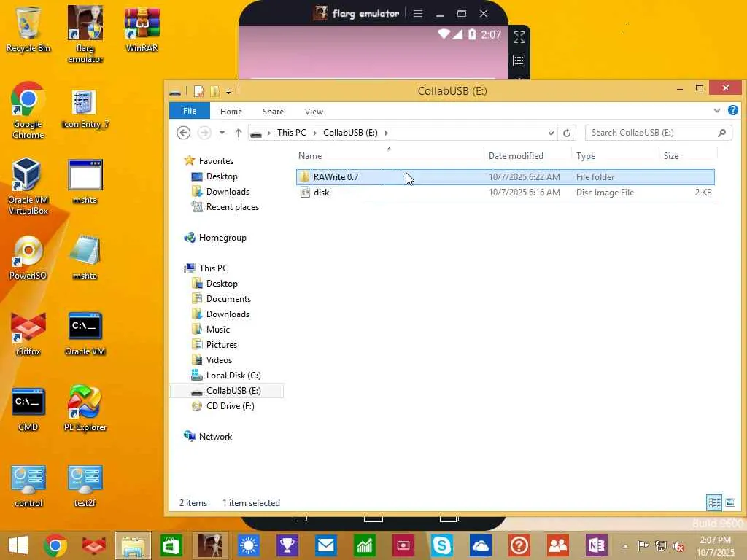Click Search CollabUSB (E:) field
The width and height of the screenshot is (747, 560).
click(659, 133)
